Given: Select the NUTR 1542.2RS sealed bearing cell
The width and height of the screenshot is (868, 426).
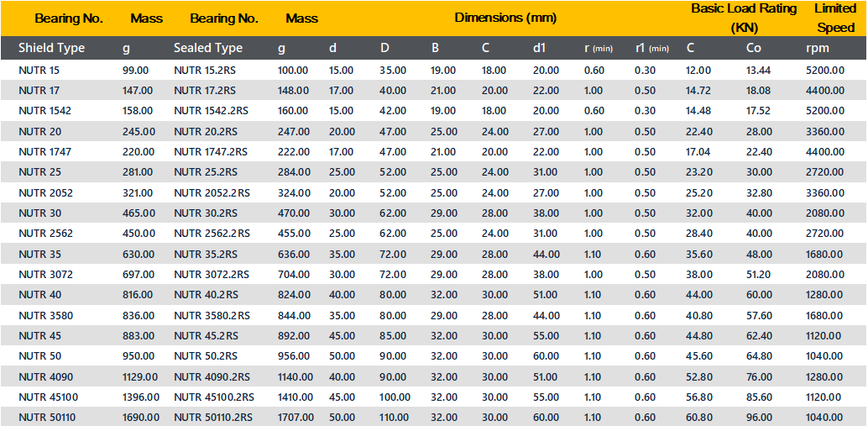Looking at the screenshot, I should 211,111.
